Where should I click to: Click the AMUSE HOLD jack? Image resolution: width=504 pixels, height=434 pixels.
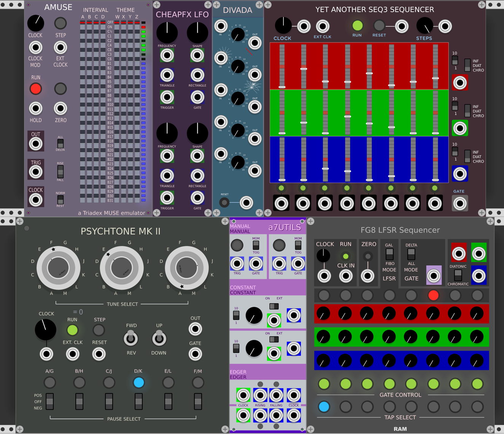[x=36, y=109]
